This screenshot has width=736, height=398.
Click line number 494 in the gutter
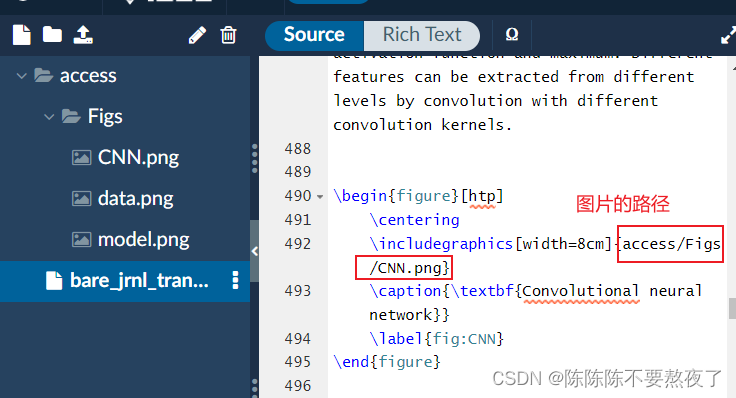(298, 338)
